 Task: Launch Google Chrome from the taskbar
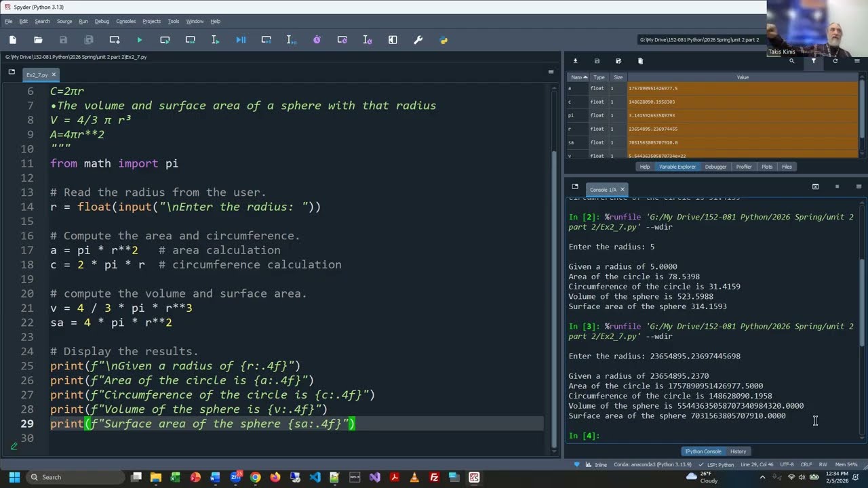click(255, 477)
